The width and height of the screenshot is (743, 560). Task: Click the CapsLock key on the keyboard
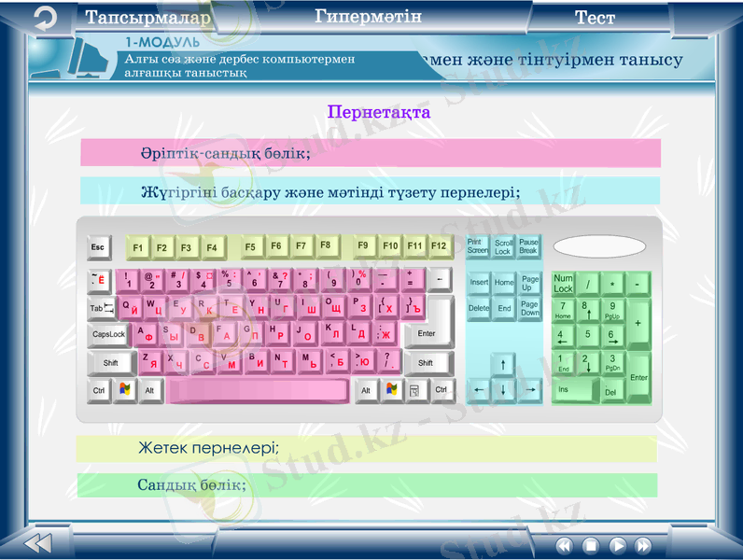click(109, 334)
